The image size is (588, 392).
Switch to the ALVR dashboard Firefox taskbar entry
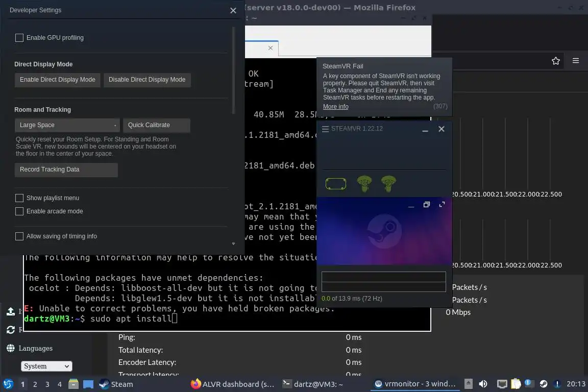(x=233, y=384)
